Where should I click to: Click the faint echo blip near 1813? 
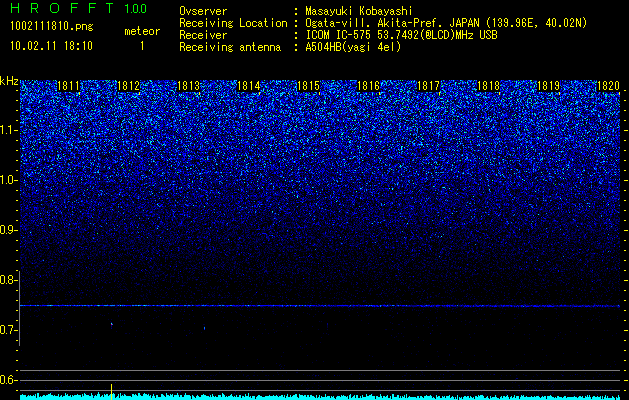(x=205, y=328)
